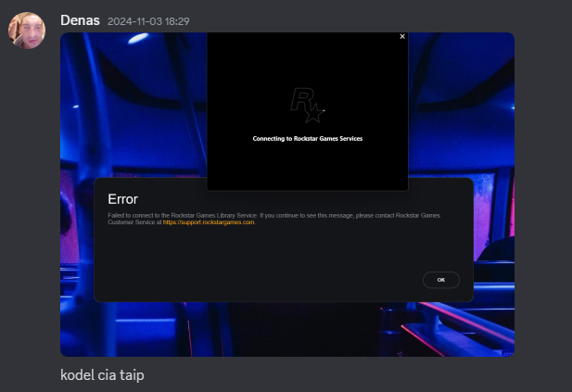Screen dimensions: 572x392
Task: Click the 'Failed to connect' error message text
Action: [x=273, y=219]
